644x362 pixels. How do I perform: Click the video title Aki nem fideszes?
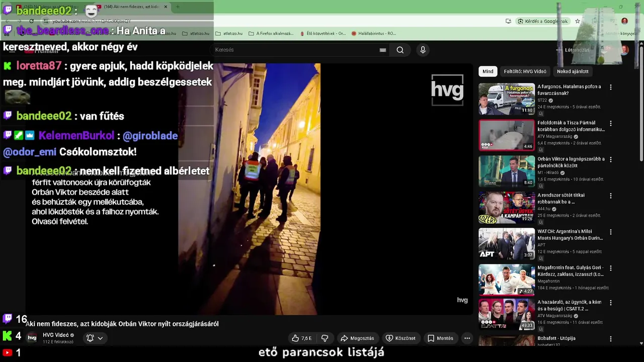tap(122, 324)
